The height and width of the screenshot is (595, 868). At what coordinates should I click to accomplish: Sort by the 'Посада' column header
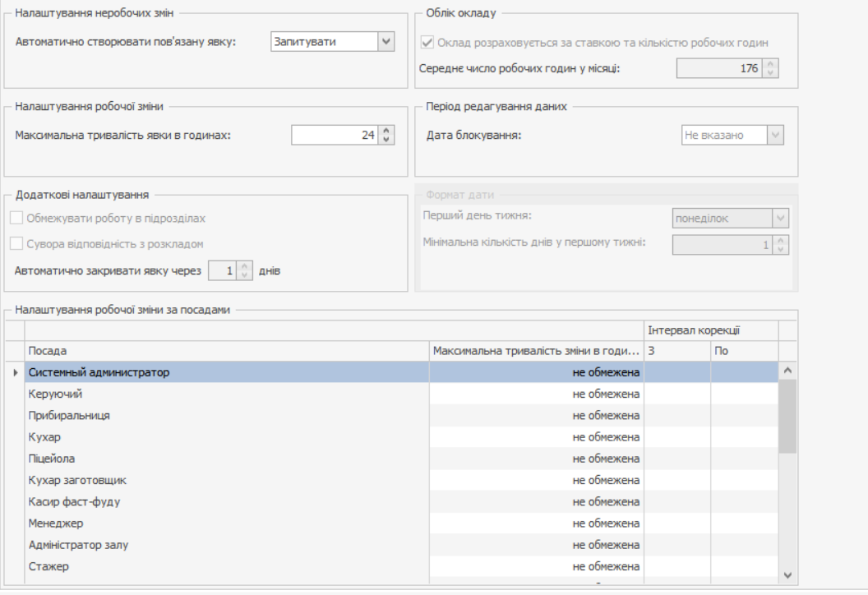tap(226, 351)
